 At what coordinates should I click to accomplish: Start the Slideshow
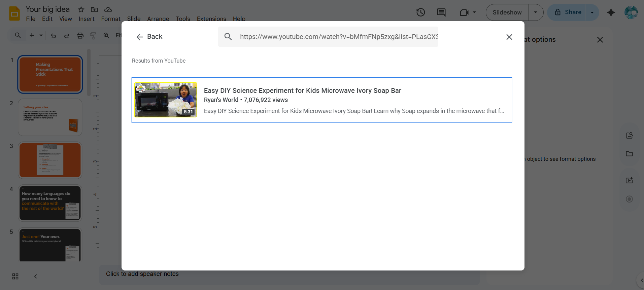[x=507, y=12]
